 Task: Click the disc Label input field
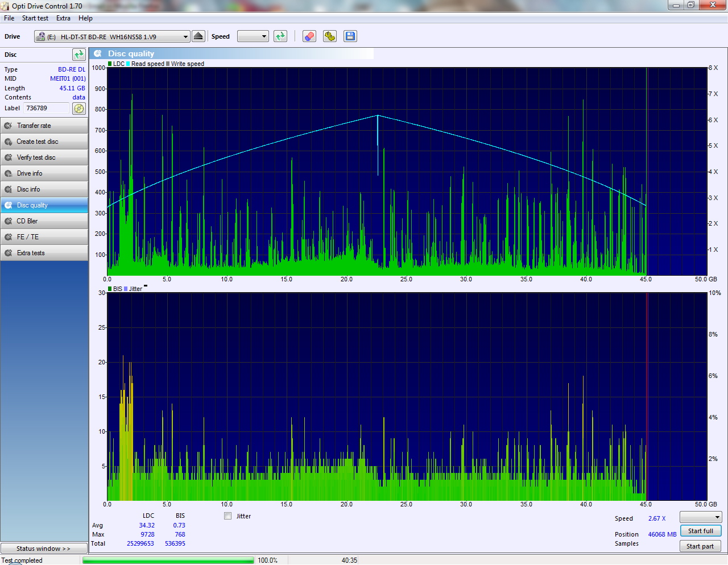(x=47, y=108)
